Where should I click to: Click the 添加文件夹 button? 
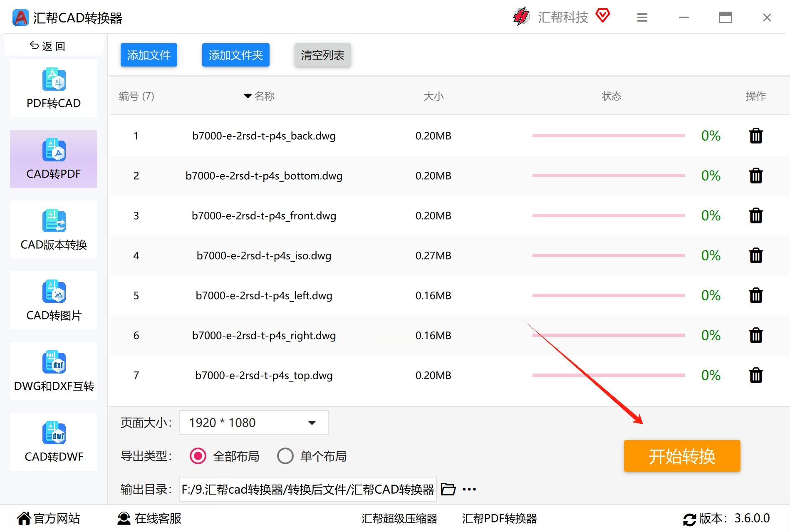coord(236,55)
